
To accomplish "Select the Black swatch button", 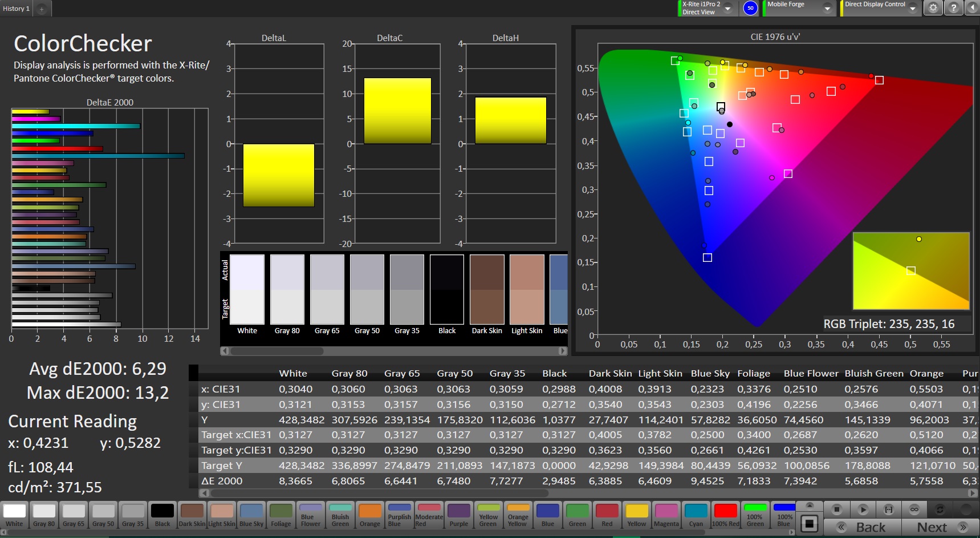I will tap(162, 515).
